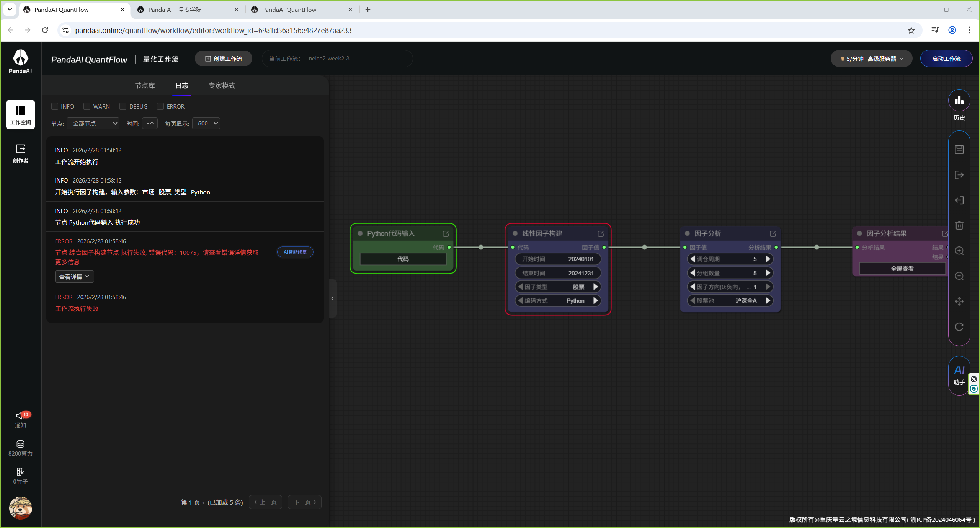
Task: Open the user avatar profile picture
Action: point(20,508)
